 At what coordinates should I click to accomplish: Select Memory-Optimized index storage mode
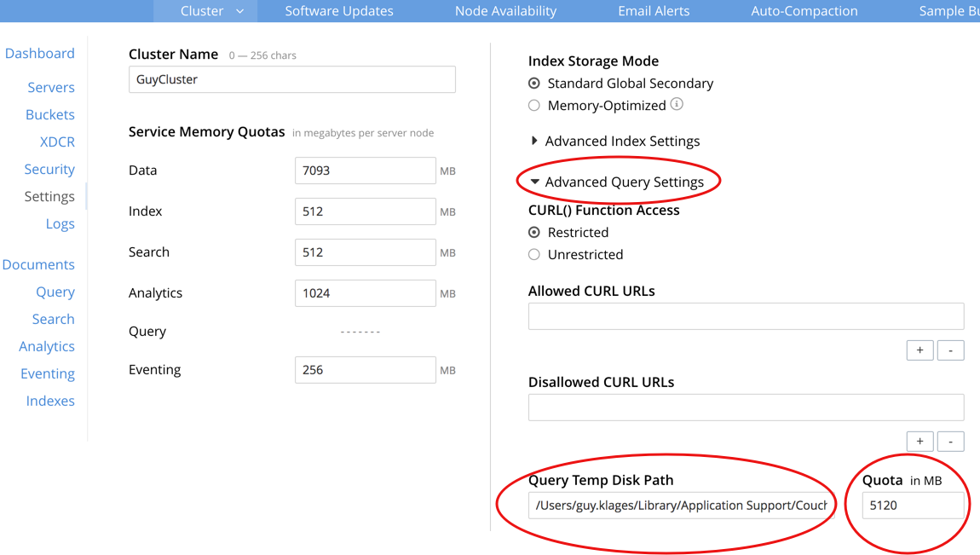click(534, 106)
